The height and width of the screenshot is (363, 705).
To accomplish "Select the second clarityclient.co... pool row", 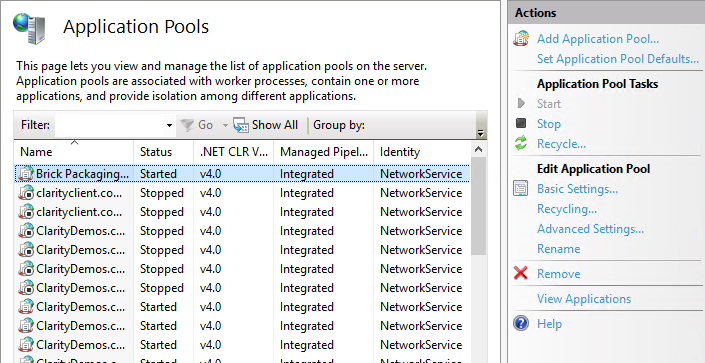I will pos(242,212).
